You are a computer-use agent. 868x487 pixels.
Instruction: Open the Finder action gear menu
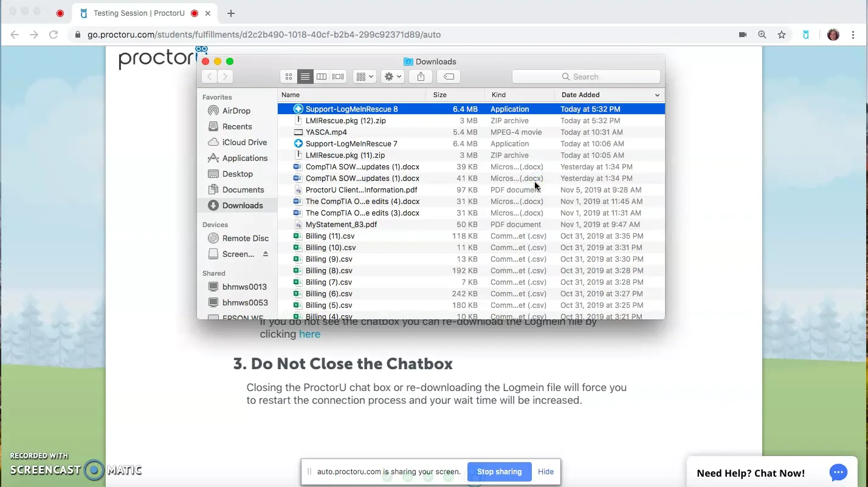click(392, 77)
